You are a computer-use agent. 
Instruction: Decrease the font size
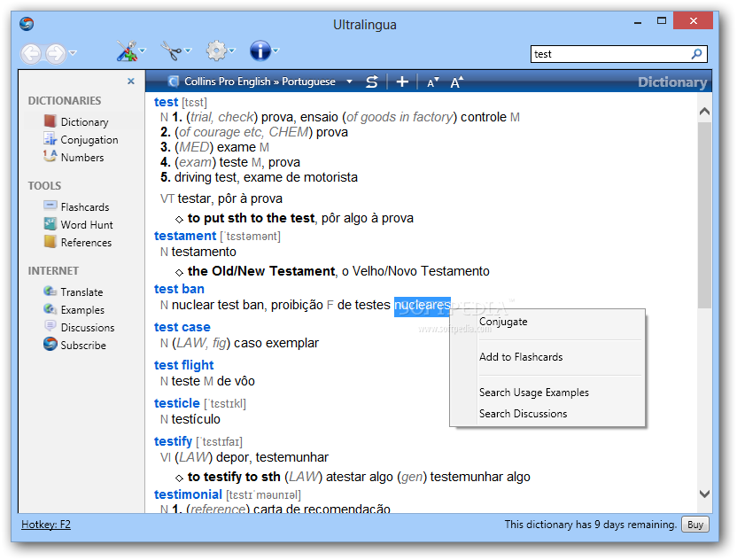[x=432, y=82]
